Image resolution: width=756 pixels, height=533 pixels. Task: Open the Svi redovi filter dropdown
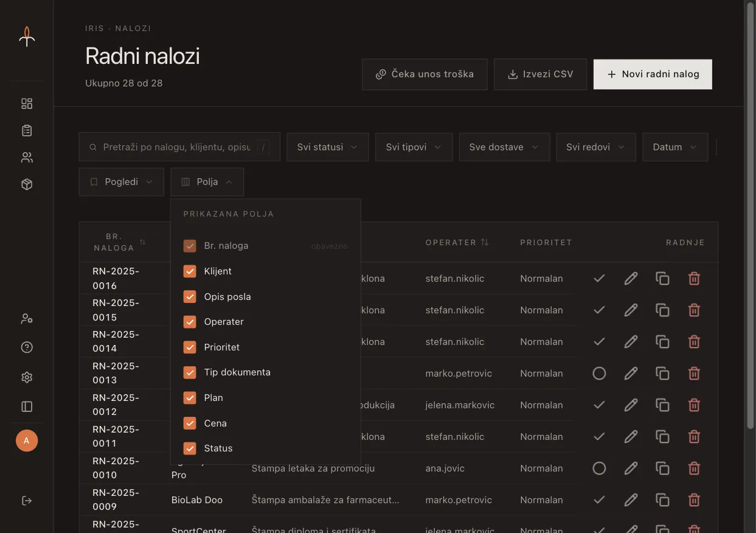coord(596,147)
